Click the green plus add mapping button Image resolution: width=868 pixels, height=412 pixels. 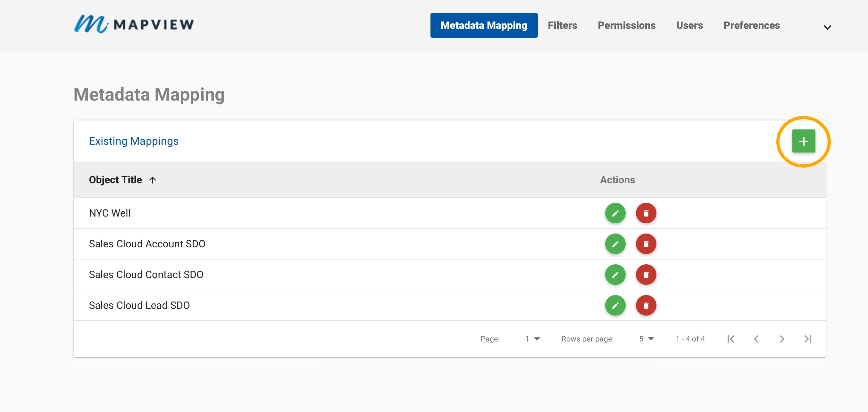pyautogui.click(x=803, y=141)
